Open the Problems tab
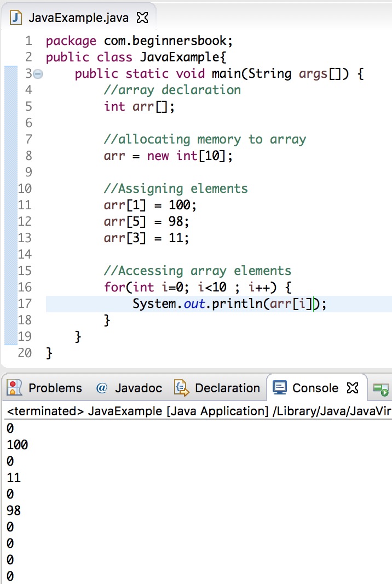Screen dimensions: 392x584 44,388
